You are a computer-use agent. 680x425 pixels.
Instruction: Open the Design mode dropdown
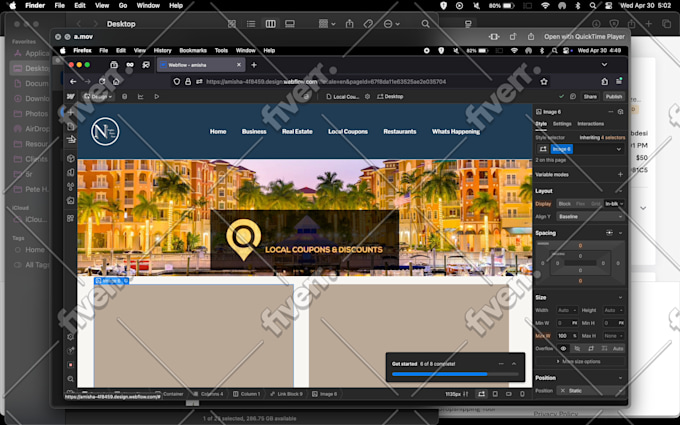[x=98, y=96]
